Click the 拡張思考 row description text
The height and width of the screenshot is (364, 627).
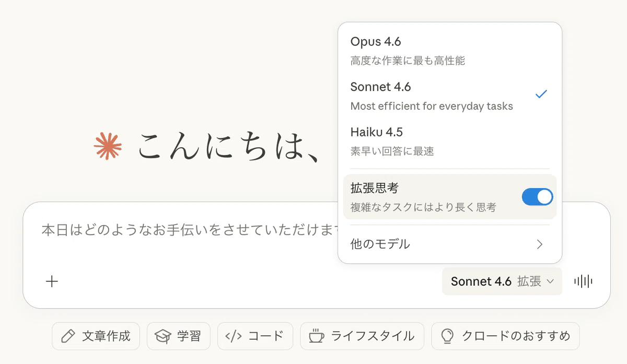(x=423, y=207)
